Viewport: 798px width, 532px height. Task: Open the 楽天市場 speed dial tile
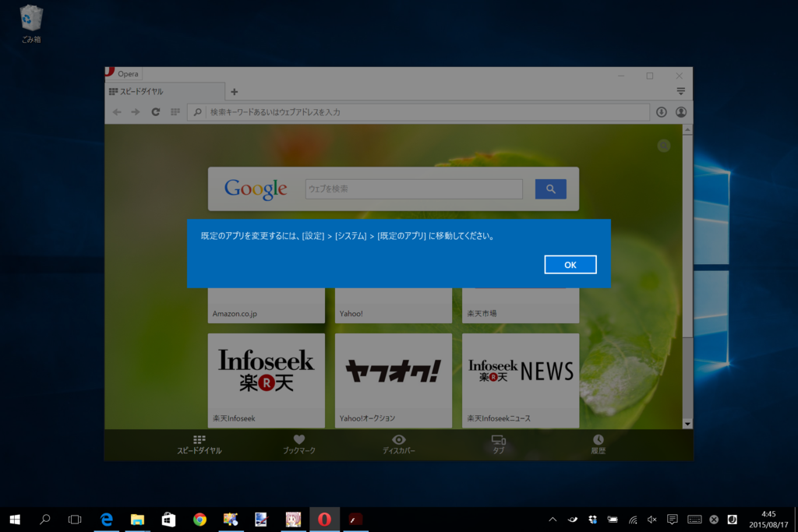(521, 305)
